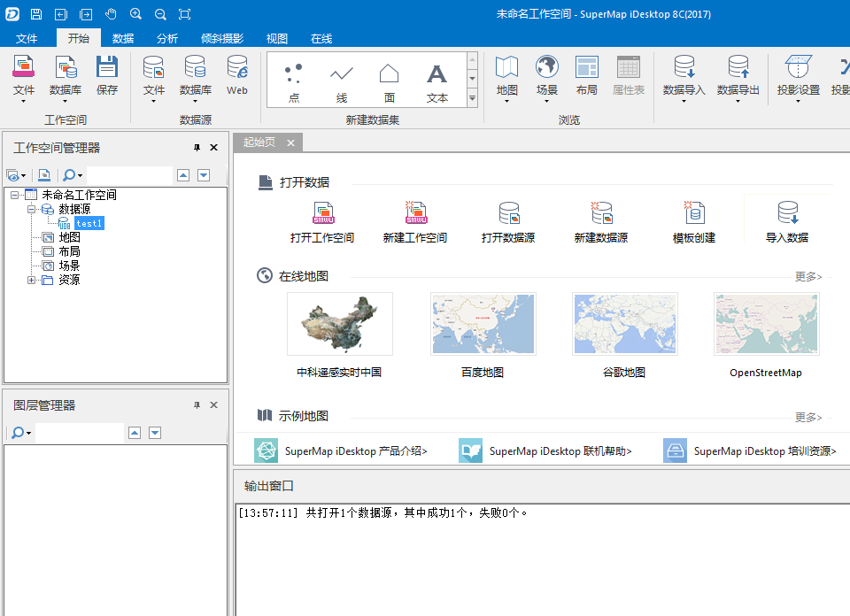Click the Map browse button
The height and width of the screenshot is (616, 850).
pyautogui.click(x=506, y=79)
